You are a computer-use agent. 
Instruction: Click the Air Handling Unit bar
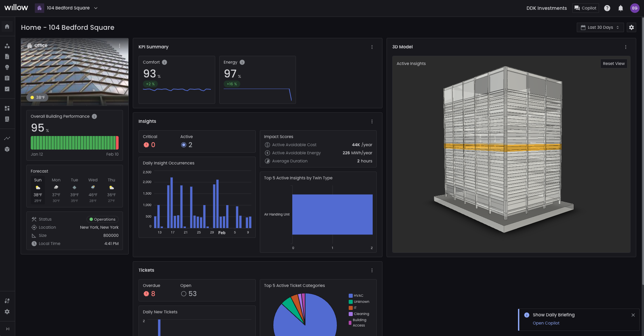click(332, 215)
